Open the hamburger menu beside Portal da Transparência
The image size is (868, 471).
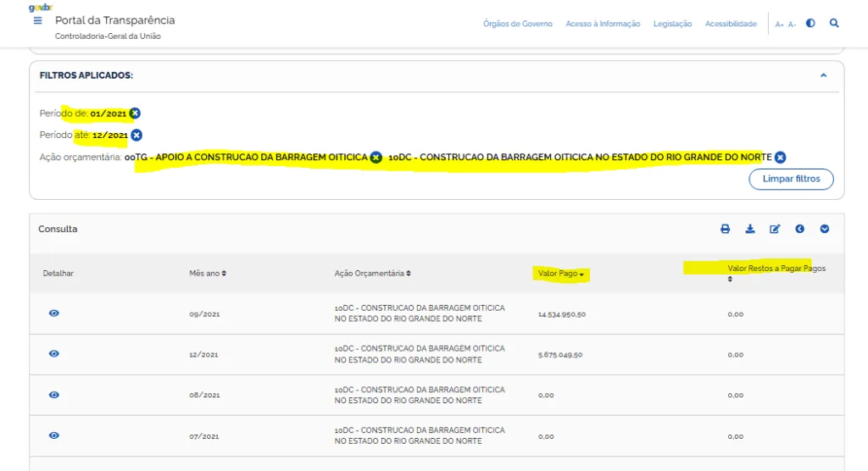pyautogui.click(x=37, y=20)
